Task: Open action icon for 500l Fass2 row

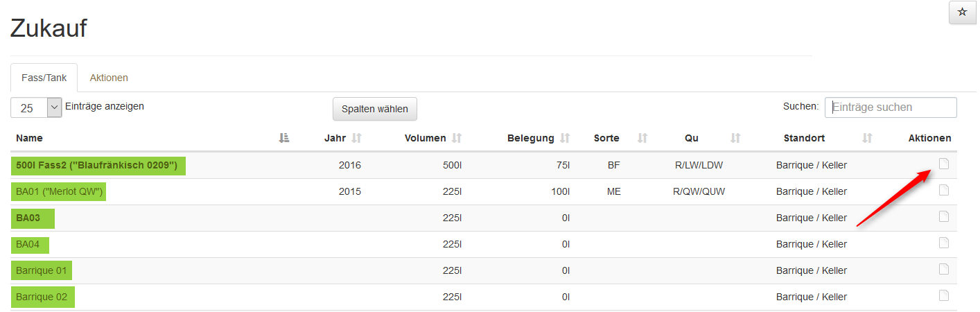Action: pos(943,164)
